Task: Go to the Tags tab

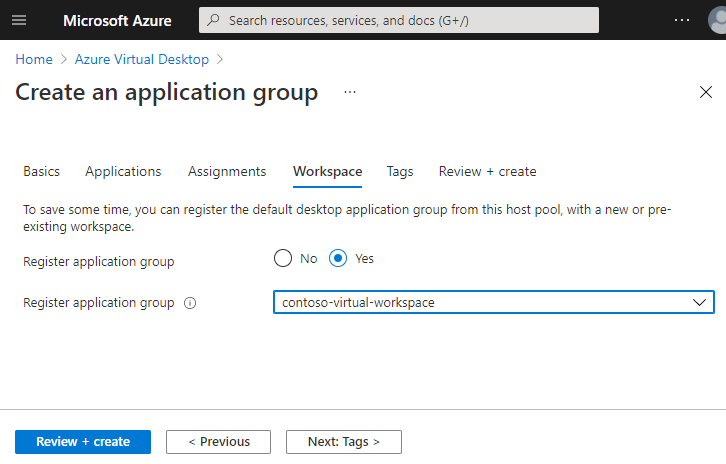Action: tap(400, 171)
